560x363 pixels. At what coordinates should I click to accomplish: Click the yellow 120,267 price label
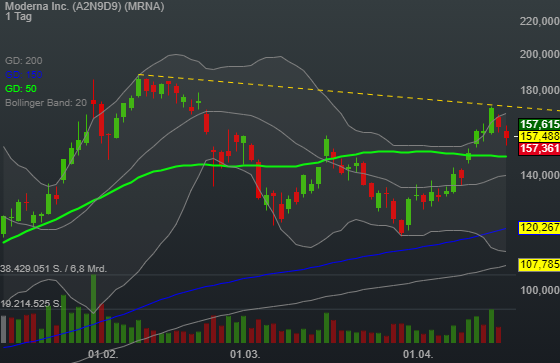pos(539,228)
